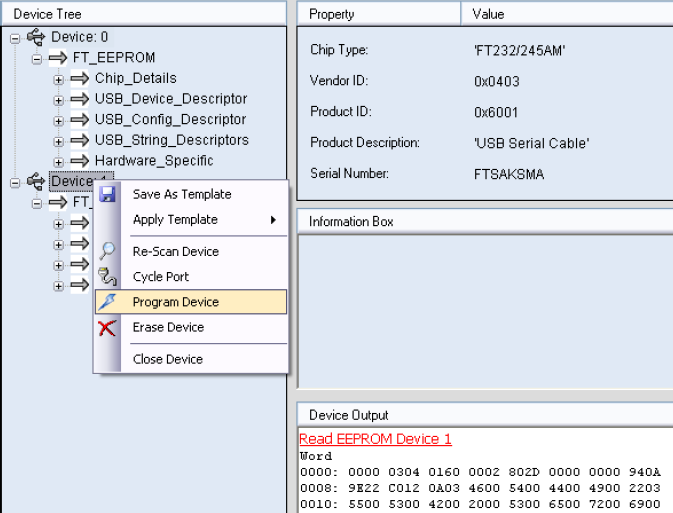
Task: Select the USB_Config_Descriptor tree item
Action: pyautogui.click(x=170, y=119)
